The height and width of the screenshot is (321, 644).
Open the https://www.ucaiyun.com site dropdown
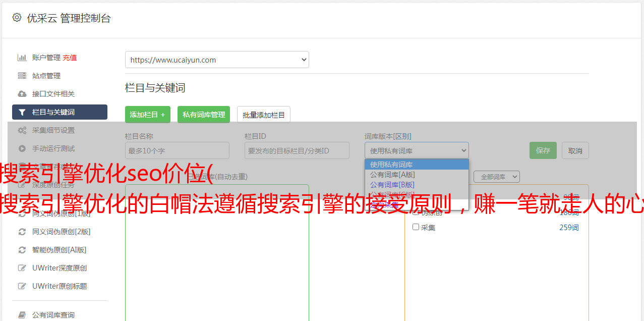click(x=217, y=60)
